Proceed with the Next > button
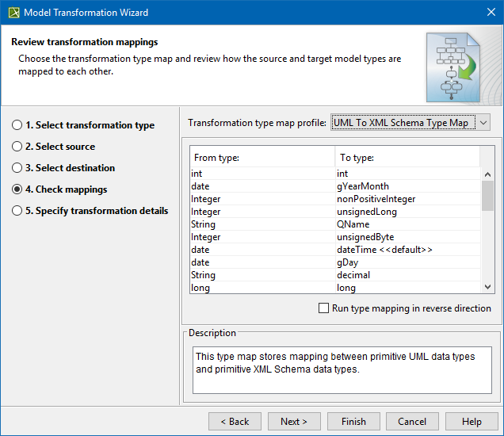The width and height of the screenshot is (504, 436). pos(294,422)
